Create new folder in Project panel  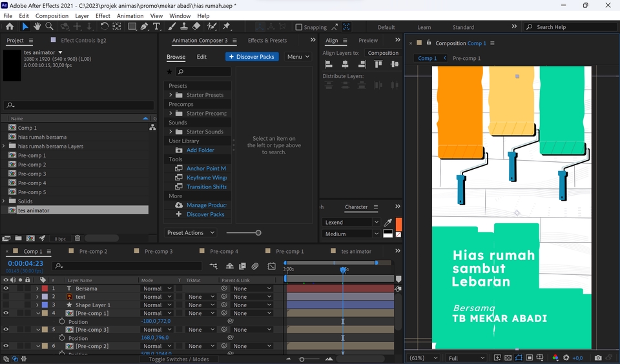(x=18, y=238)
